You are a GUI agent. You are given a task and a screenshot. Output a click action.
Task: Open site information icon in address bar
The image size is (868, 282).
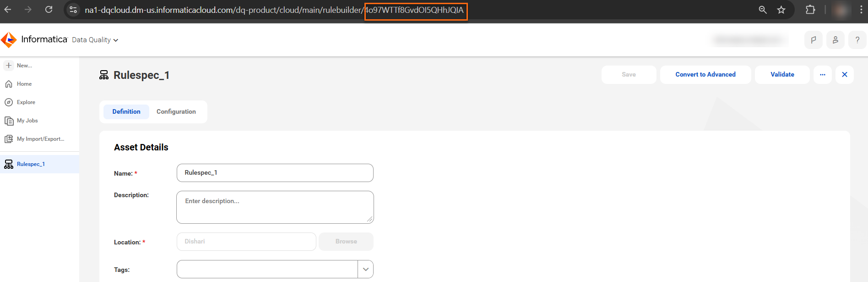(73, 10)
